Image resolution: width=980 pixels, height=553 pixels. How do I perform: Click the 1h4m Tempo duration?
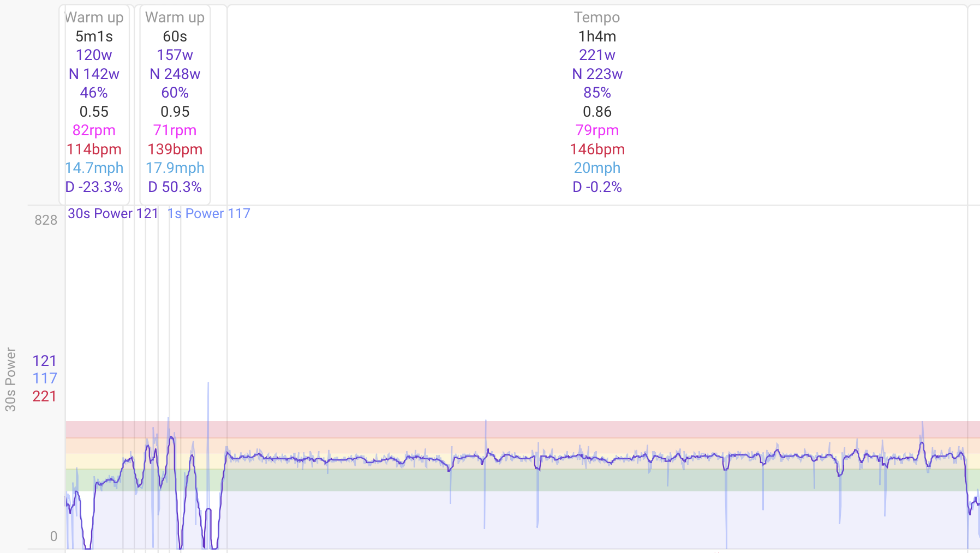click(x=597, y=37)
